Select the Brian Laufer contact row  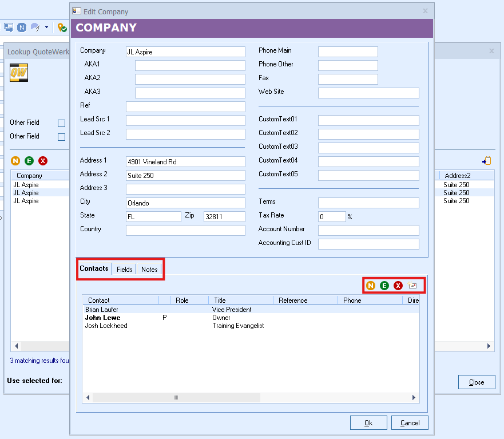click(251, 310)
